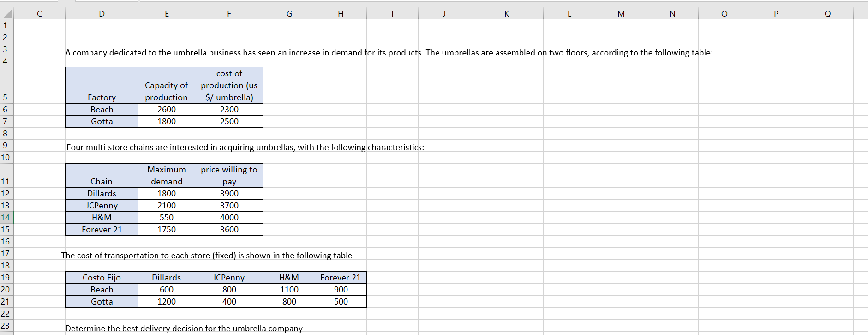Select column H header

click(x=341, y=14)
